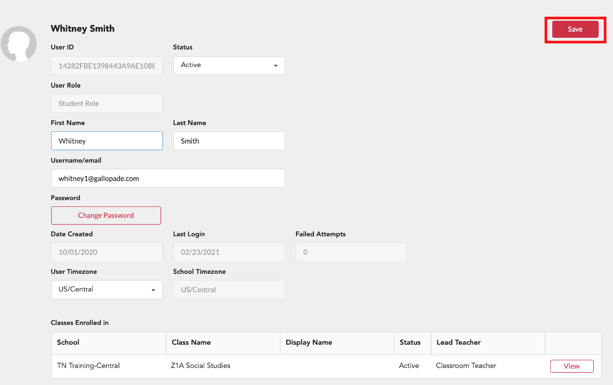Click the Username/email input field
Screen dimensions: 613x385
point(168,178)
